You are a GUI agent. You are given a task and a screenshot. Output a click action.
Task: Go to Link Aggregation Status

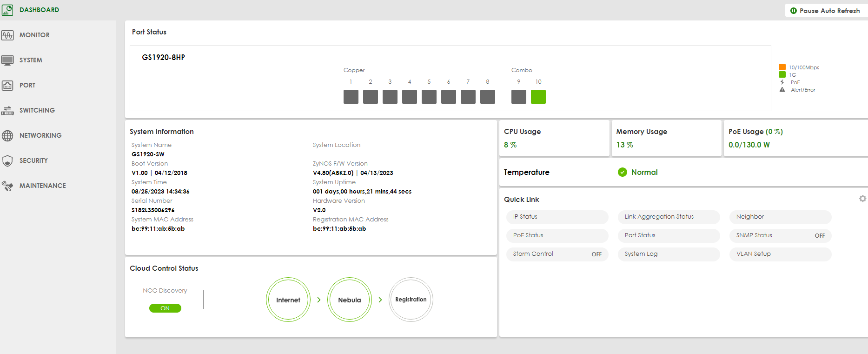tap(669, 217)
